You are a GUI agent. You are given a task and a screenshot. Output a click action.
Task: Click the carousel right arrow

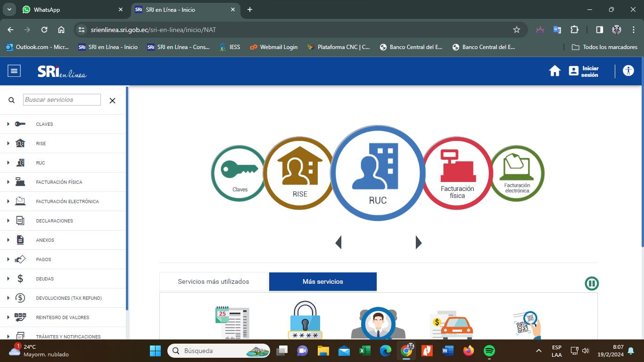(x=418, y=242)
